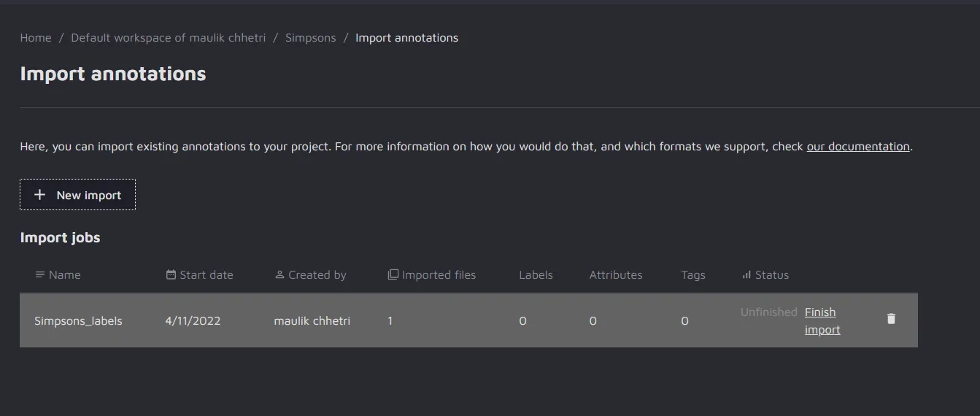Image resolution: width=980 pixels, height=416 pixels.
Task: Click the calendar icon beside Start date
Action: (171, 275)
